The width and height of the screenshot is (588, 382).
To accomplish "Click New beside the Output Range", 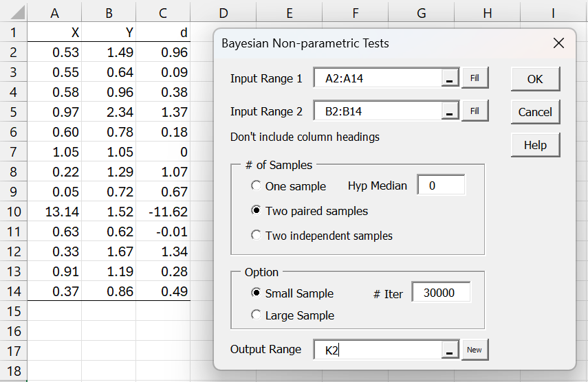I will click(x=475, y=350).
